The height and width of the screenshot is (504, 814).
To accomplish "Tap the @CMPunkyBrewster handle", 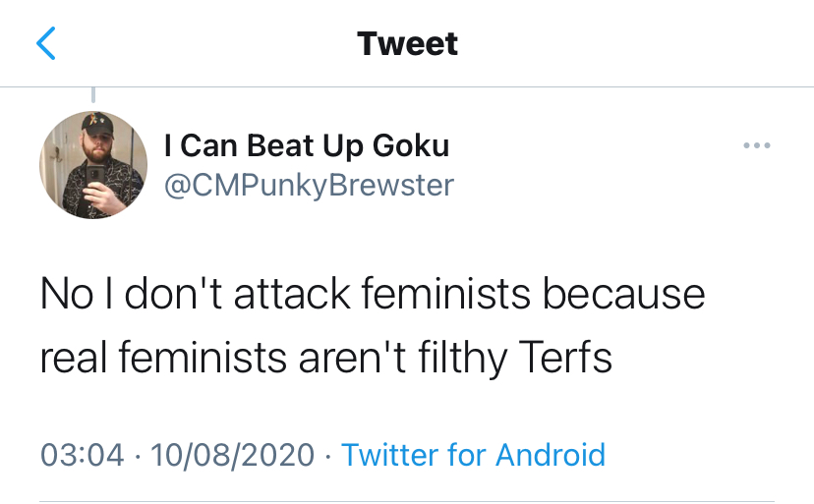I will click(309, 185).
